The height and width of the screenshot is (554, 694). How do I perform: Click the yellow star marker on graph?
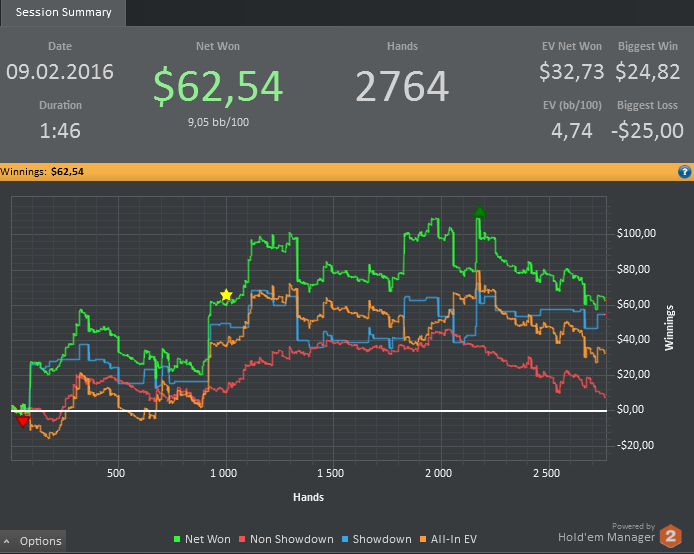click(x=226, y=295)
